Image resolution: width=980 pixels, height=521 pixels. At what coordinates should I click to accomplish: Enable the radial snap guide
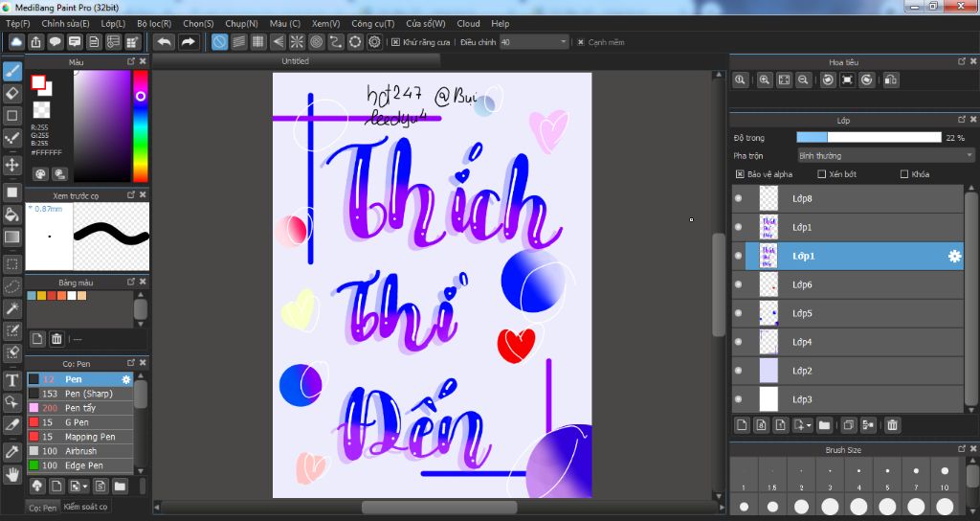(297, 42)
